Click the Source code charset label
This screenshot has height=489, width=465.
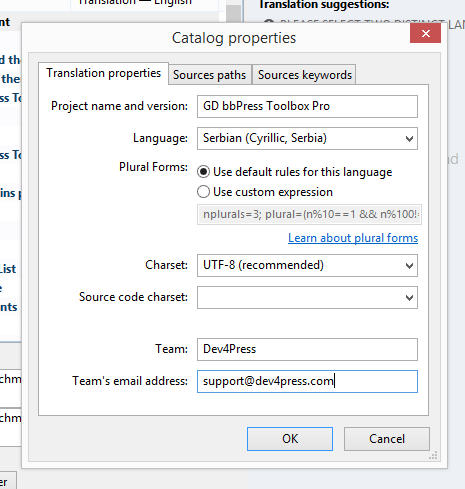click(133, 297)
